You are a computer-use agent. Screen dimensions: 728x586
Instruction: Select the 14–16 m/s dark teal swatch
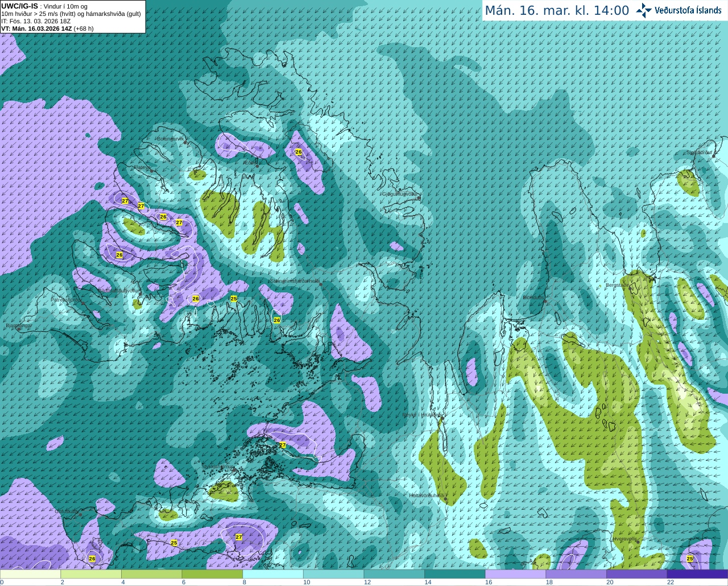455,574
